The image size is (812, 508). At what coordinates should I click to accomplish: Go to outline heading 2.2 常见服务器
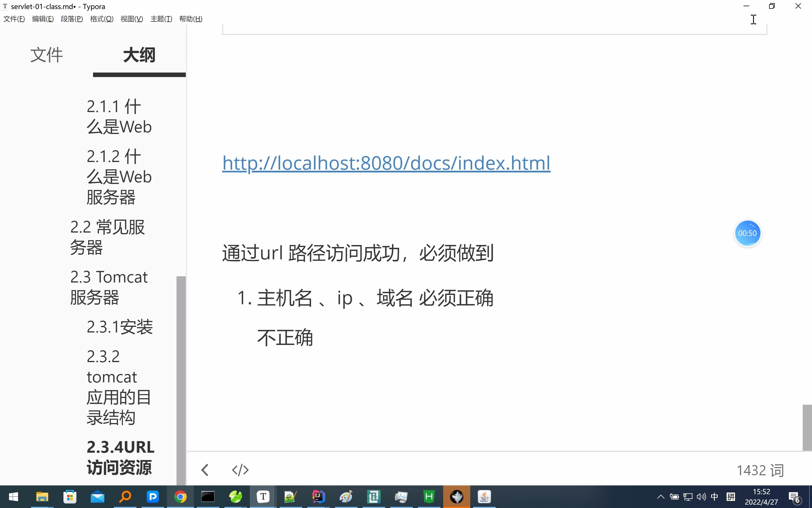[x=107, y=237]
